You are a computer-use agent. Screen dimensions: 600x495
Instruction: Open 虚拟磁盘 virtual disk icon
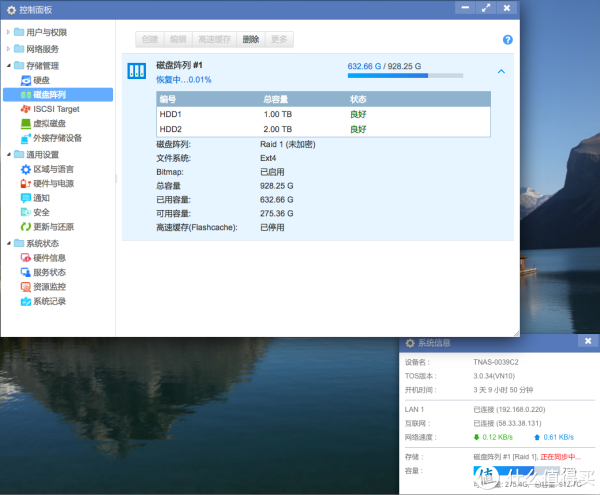pos(26,123)
